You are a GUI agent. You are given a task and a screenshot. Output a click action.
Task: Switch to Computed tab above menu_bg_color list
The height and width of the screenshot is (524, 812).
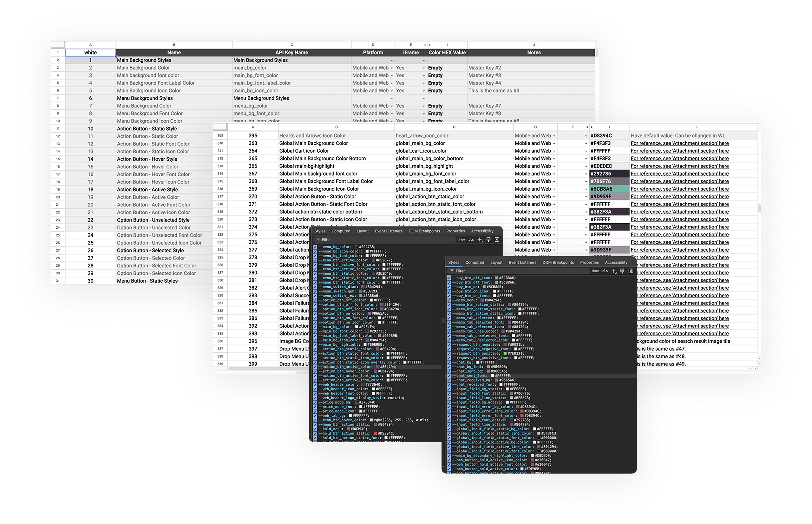tap(341, 231)
